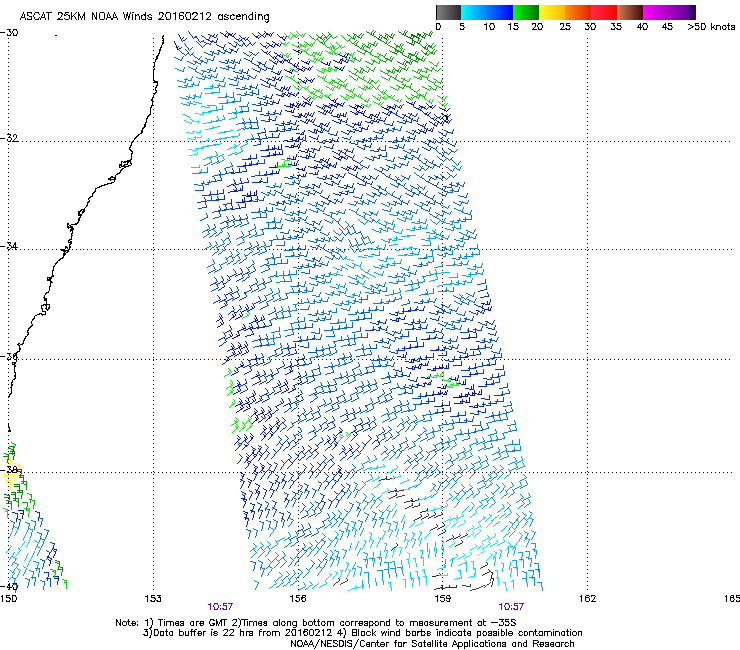Screen dimensions: 740x650
Task: Click the purple 40-50 knots legend swatch
Action: 669,12
